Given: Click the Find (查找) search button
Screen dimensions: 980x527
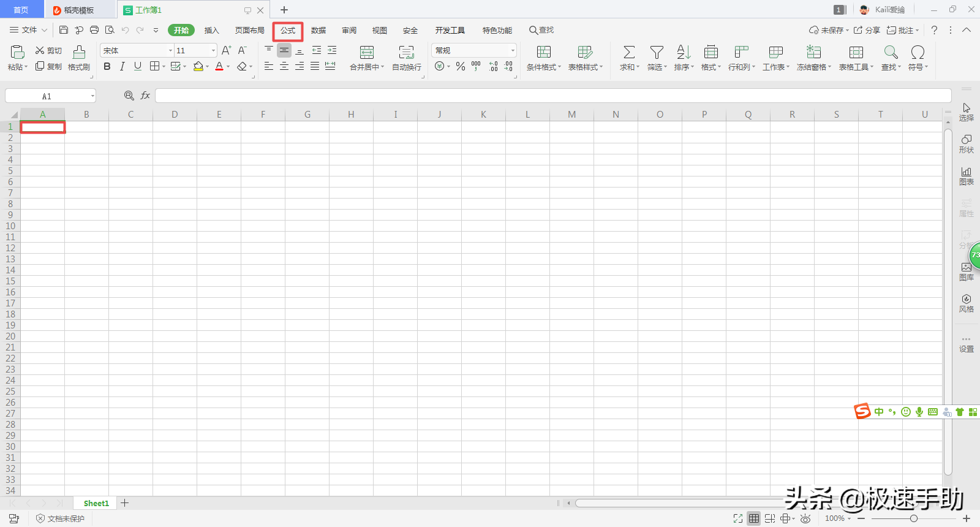Looking at the screenshot, I should 541,30.
